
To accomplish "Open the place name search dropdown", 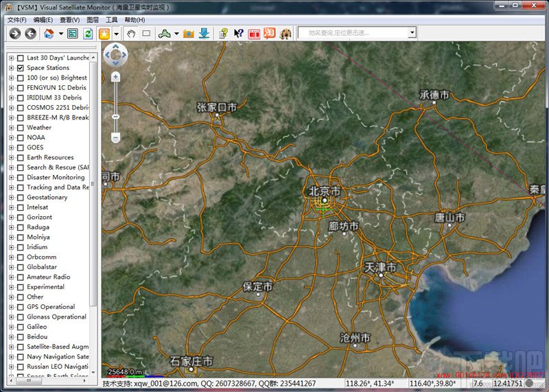I will click(x=412, y=33).
